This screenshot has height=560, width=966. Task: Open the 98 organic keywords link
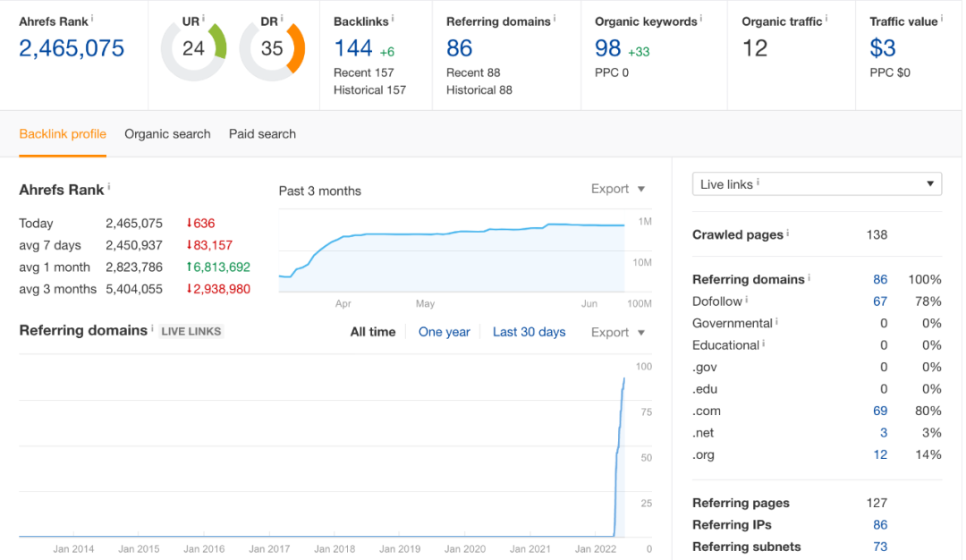[608, 48]
